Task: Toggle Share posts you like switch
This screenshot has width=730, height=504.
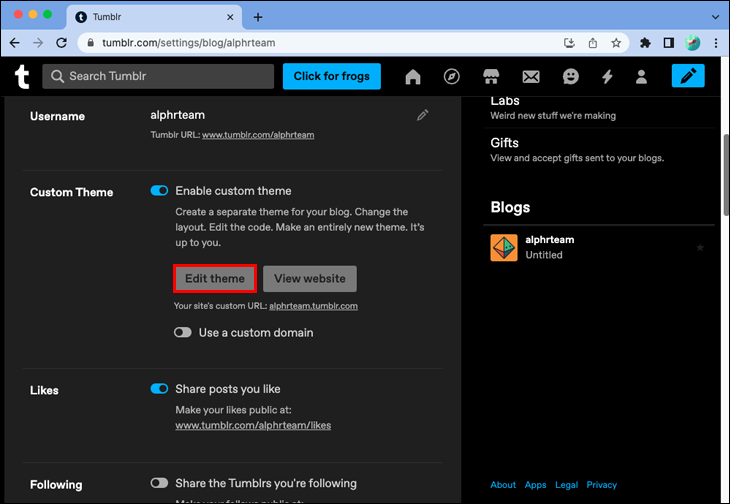Action: (x=159, y=389)
